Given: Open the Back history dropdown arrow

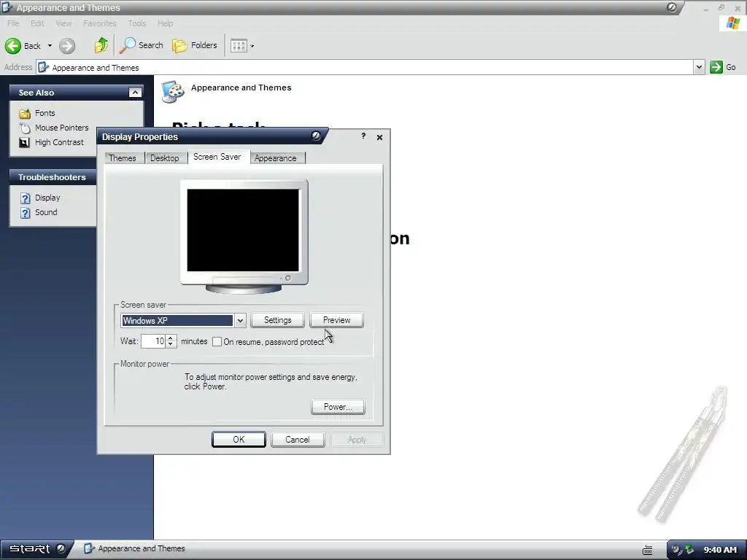Looking at the screenshot, I should [50, 46].
